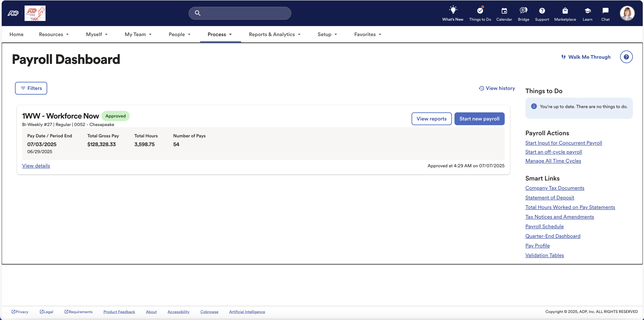Open the user profile avatar
Screen dimensions: 644x320
tap(627, 13)
